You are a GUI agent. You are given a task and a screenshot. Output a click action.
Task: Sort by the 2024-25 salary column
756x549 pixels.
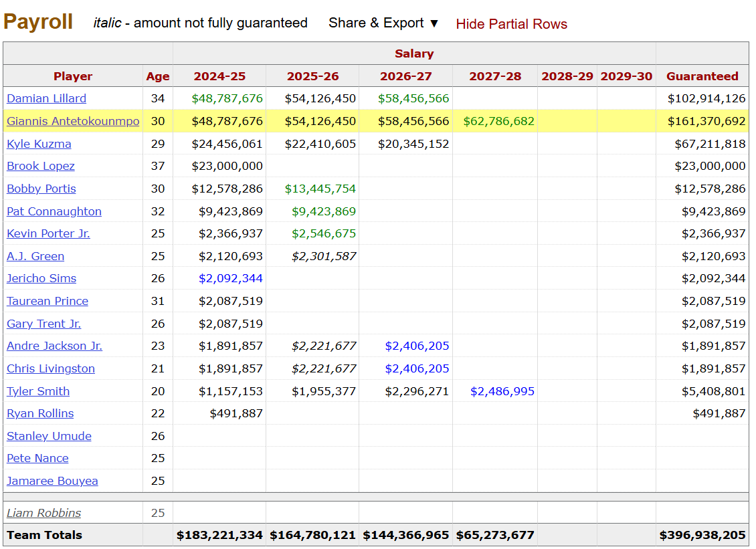pos(219,76)
